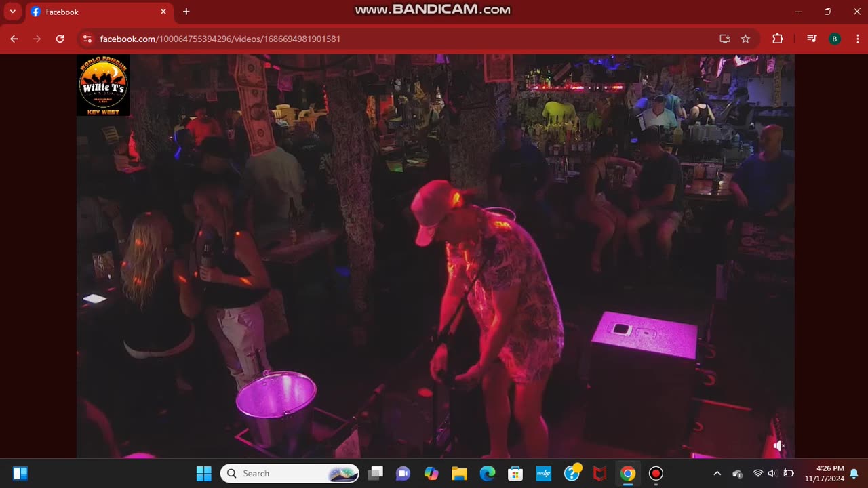This screenshot has height=488, width=868.
Task: Launch the video chat app in taskbar
Action: tap(403, 473)
